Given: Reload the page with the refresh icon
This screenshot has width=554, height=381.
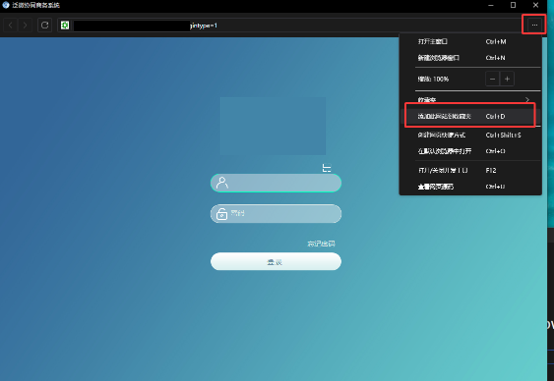Looking at the screenshot, I should [45, 25].
